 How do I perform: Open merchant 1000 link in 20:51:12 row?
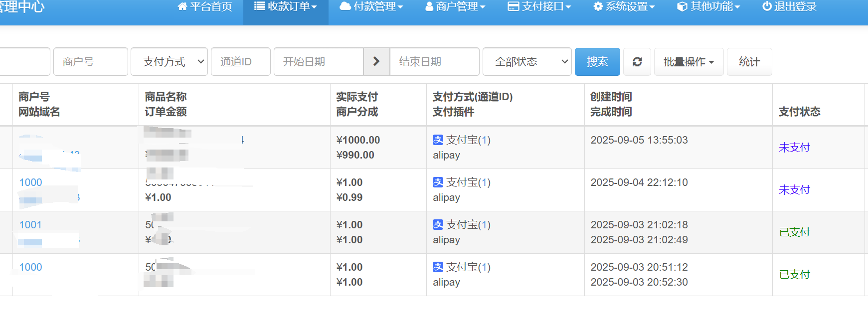point(30,267)
